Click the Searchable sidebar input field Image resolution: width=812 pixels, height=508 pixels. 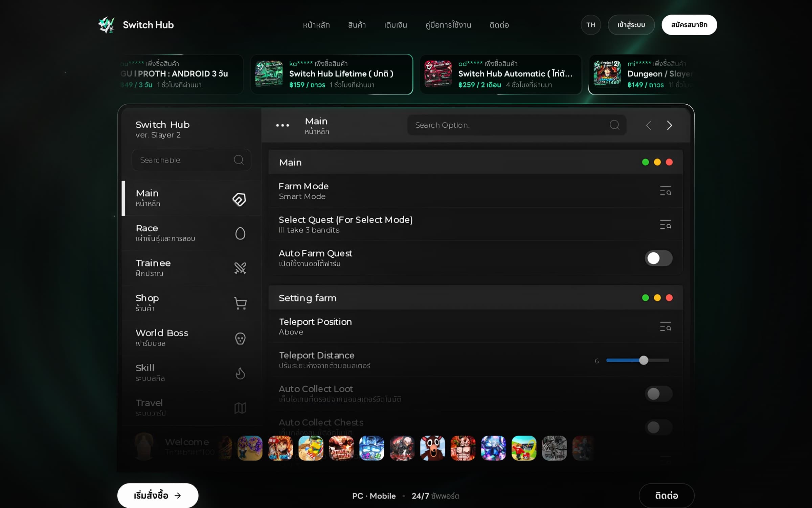pyautogui.click(x=191, y=160)
